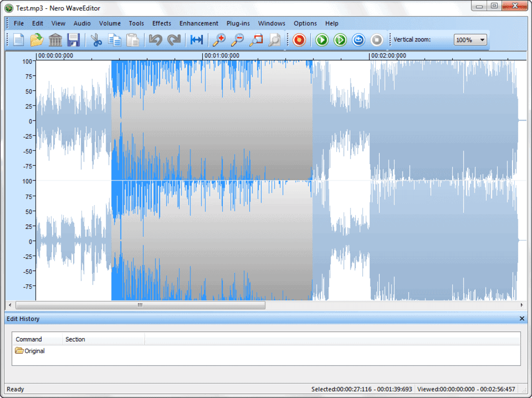Screen dimensions: 532x398
Task: Select Original in the Edit History list
Action: (33, 351)
